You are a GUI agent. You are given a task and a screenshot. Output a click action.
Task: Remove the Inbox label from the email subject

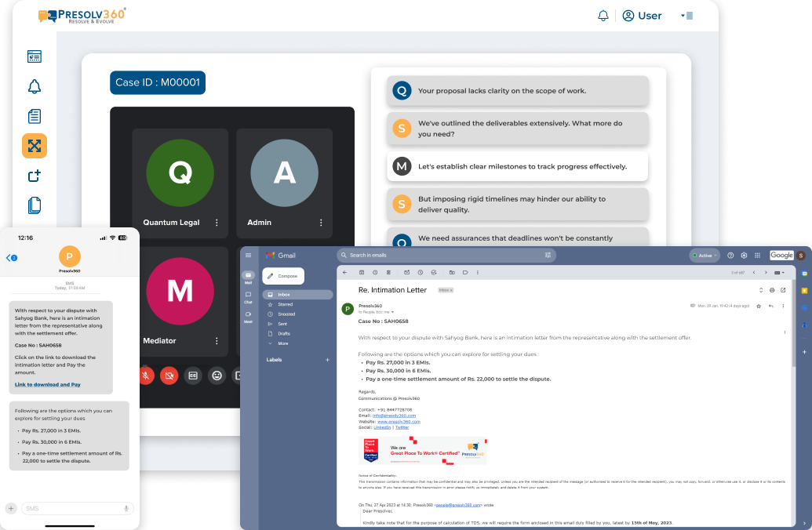coord(451,290)
